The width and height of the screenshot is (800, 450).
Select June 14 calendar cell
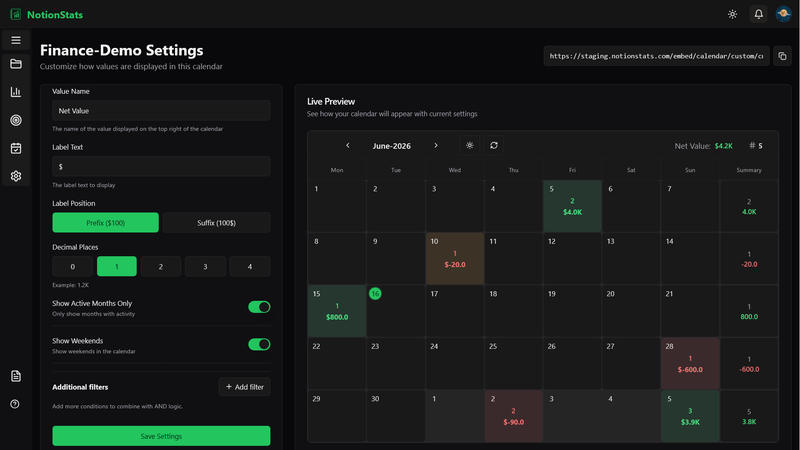(690, 259)
